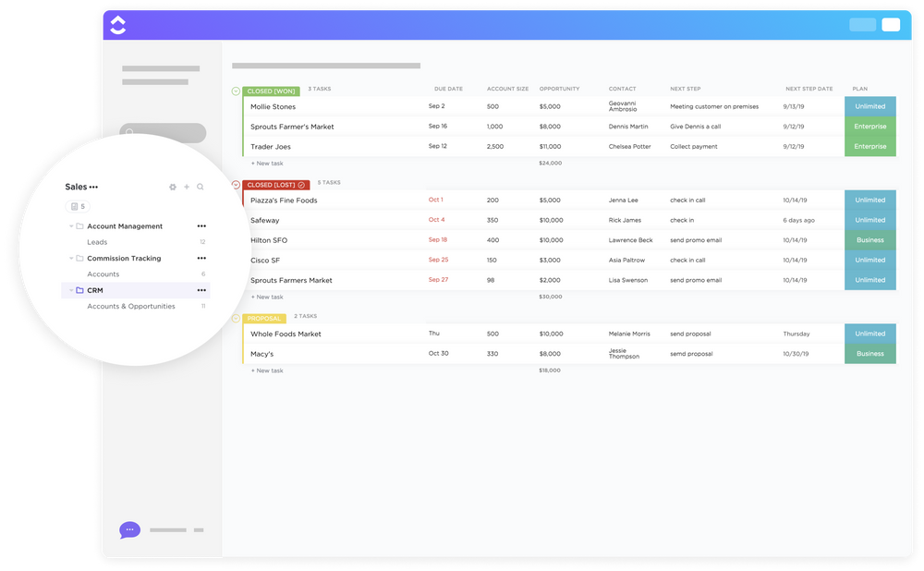The width and height of the screenshot is (924, 571).
Task: Open the CRM folder's three-dot menu
Action: tap(201, 290)
